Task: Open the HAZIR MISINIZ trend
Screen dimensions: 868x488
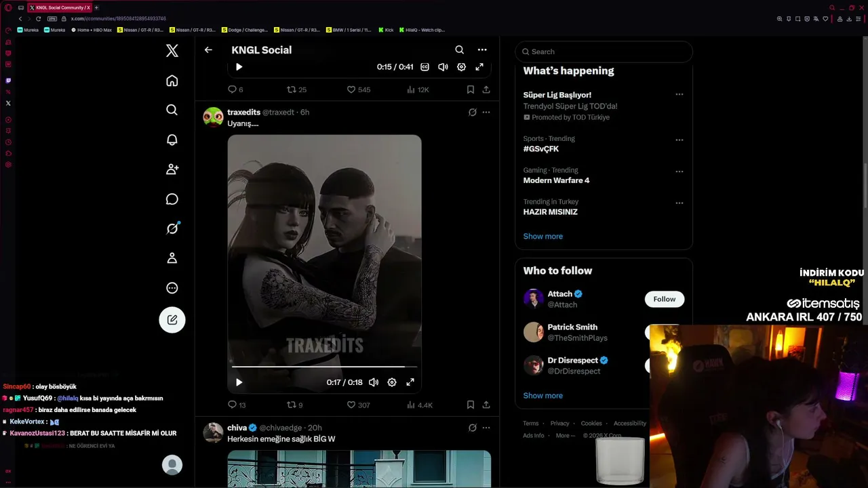Action: (x=551, y=212)
